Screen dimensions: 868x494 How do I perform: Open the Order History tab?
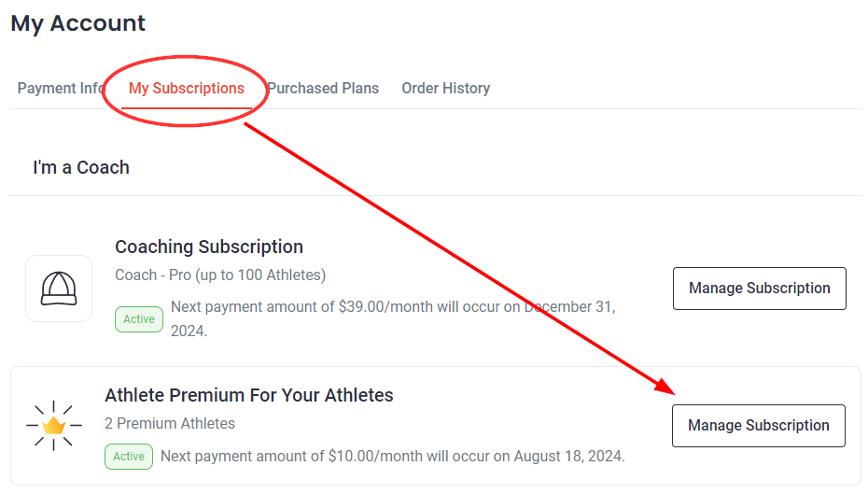445,88
